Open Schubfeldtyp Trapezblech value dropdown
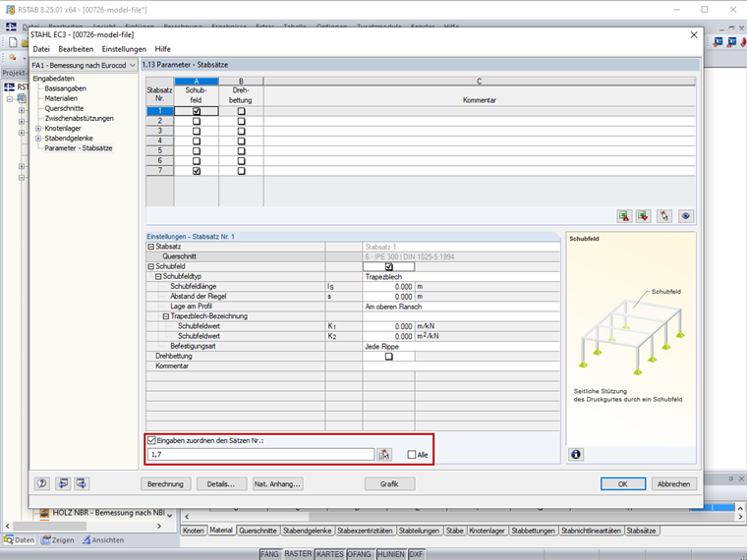This screenshot has width=747, height=560. (x=461, y=277)
